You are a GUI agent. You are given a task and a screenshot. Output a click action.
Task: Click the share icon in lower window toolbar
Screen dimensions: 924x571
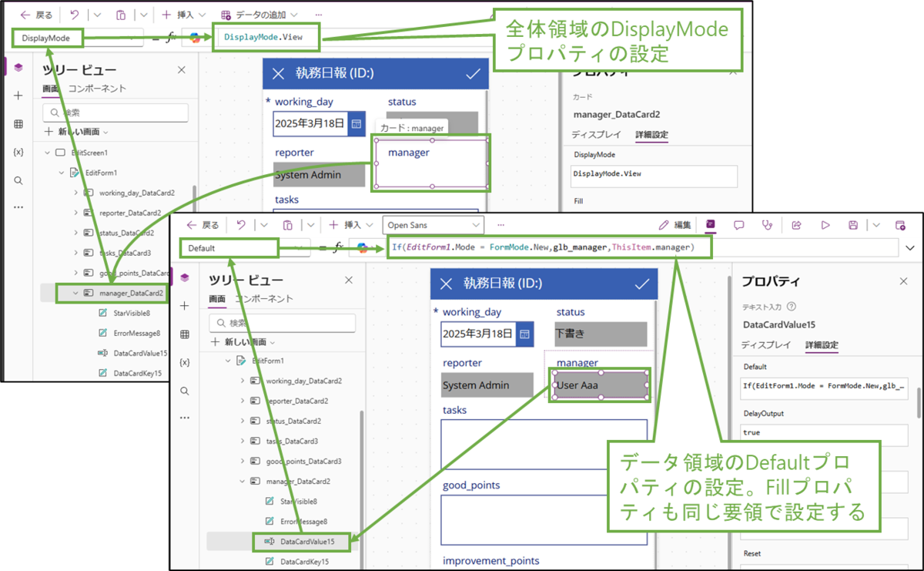(x=797, y=225)
